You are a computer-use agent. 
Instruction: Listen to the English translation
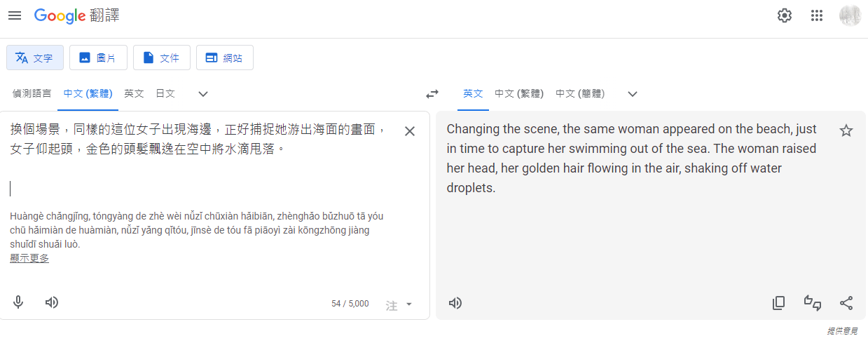point(455,303)
